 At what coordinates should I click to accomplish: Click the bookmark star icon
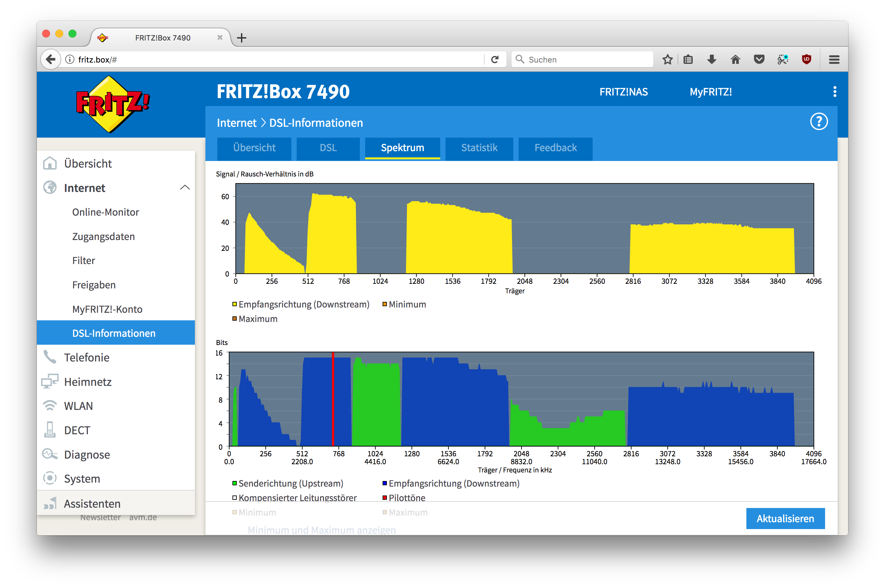click(x=667, y=59)
